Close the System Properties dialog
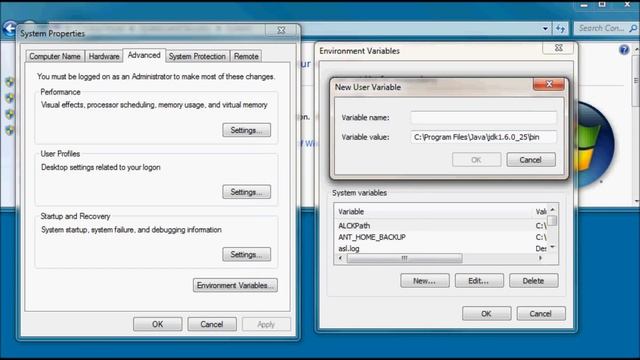The width and height of the screenshot is (640, 360). [281, 31]
